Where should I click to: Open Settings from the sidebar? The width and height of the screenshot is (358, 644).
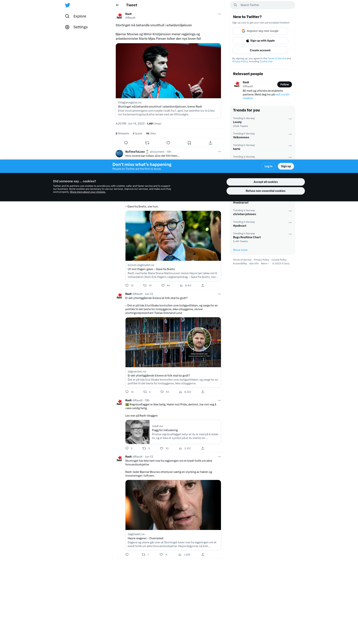tap(76, 27)
